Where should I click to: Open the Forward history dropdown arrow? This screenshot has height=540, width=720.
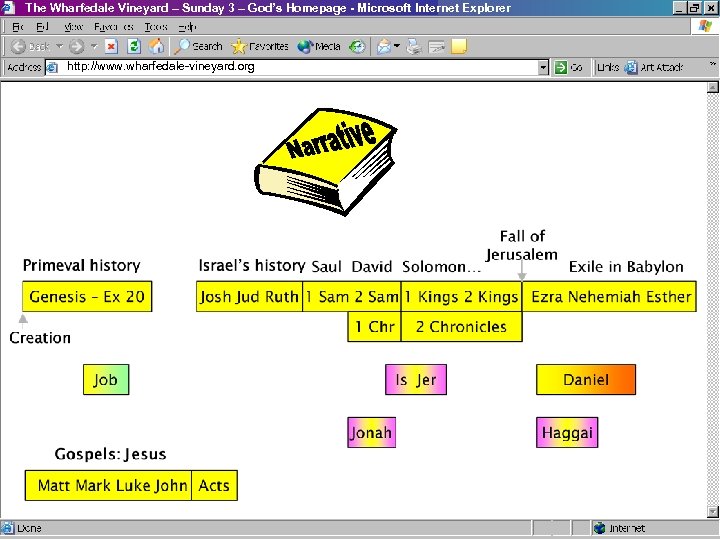click(x=94, y=46)
